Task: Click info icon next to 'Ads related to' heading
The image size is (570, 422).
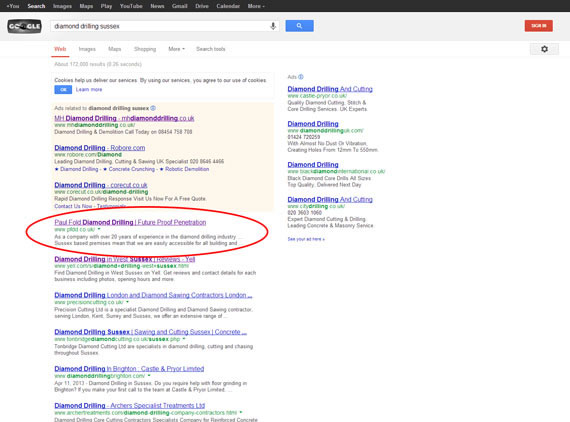Action: coord(153,108)
